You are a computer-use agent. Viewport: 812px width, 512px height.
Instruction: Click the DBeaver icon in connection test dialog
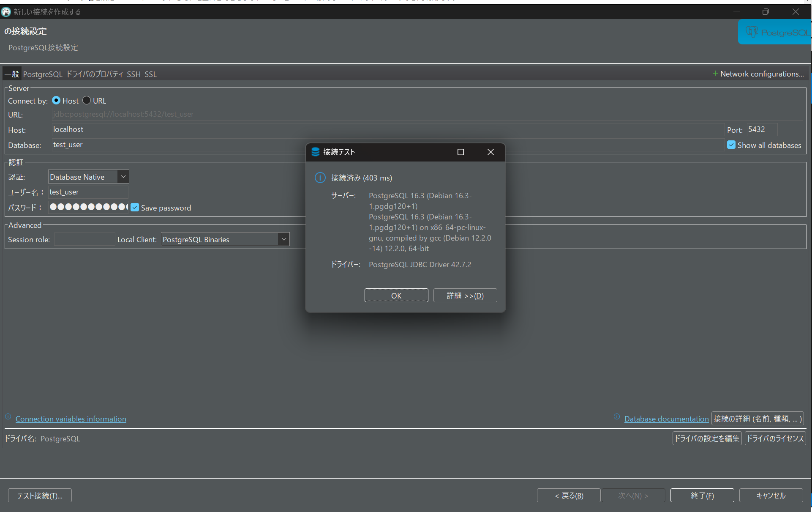(315, 152)
